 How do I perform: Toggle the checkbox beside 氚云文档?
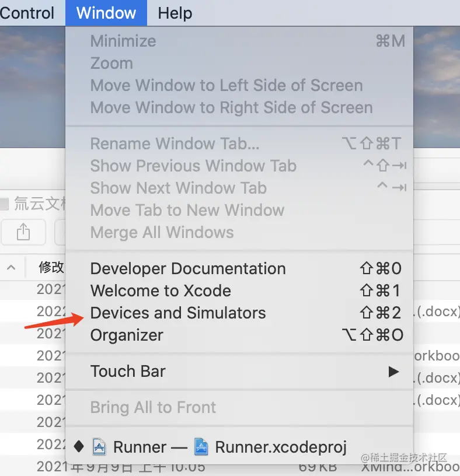coord(4,204)
